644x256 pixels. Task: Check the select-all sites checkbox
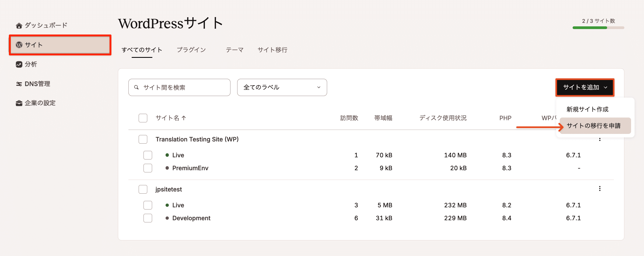[143, 118]
